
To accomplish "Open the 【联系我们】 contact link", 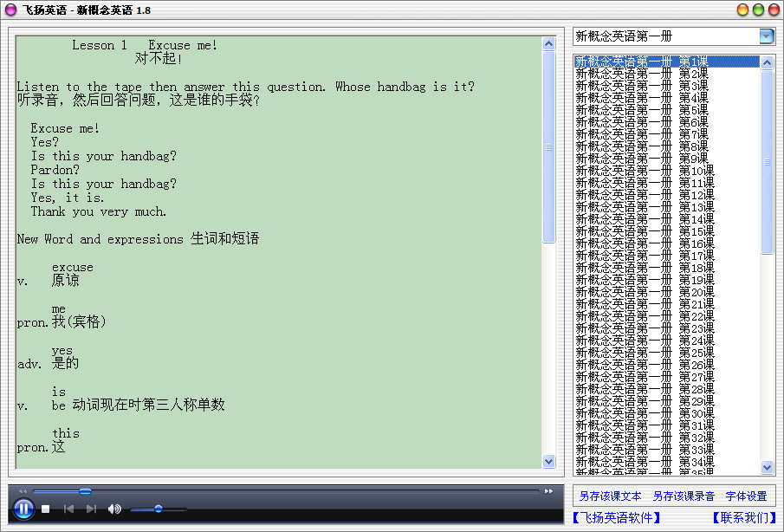I will click(x=744, y=516).
